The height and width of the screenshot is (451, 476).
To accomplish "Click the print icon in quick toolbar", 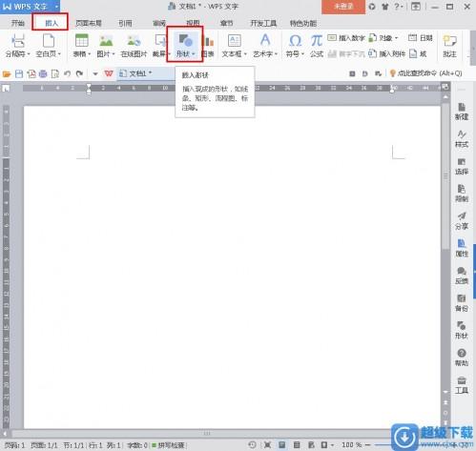I will click(43, 73).
